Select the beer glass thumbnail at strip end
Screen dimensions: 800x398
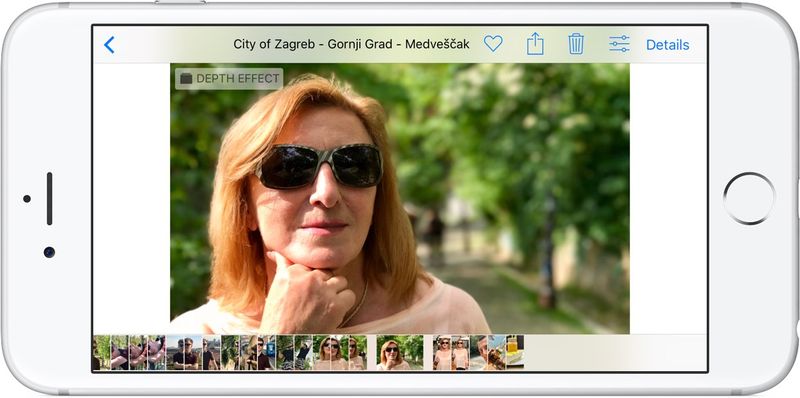515,352
